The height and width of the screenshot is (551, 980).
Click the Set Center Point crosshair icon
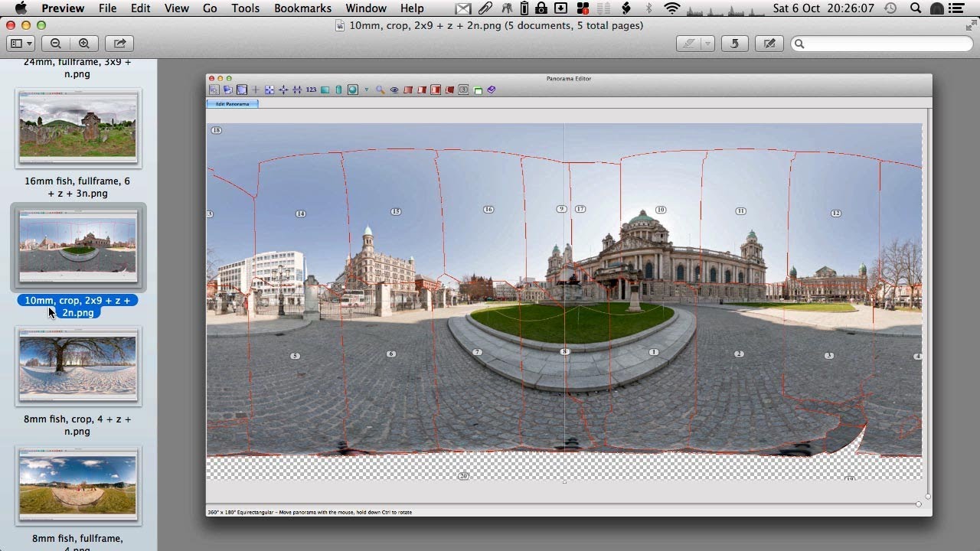click(256, 90)
